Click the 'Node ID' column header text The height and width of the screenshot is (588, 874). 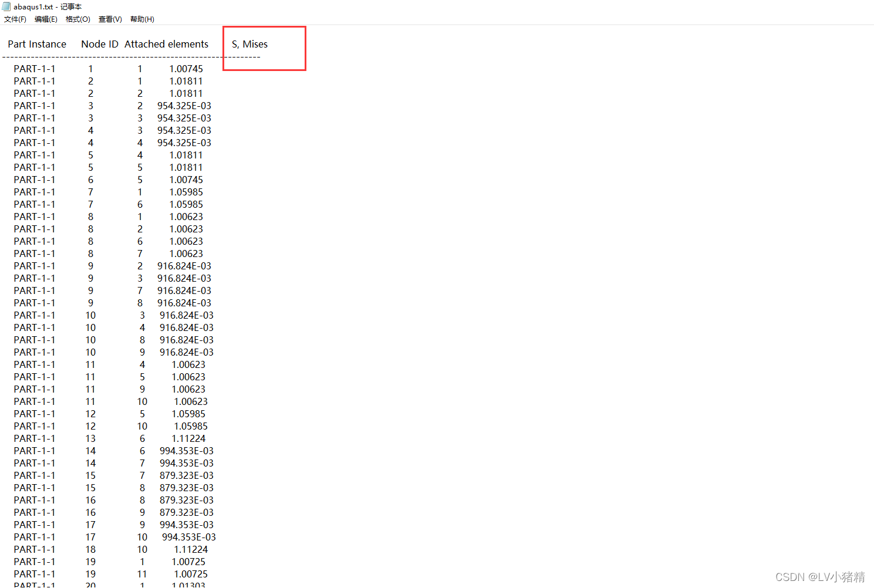[100, 44]
